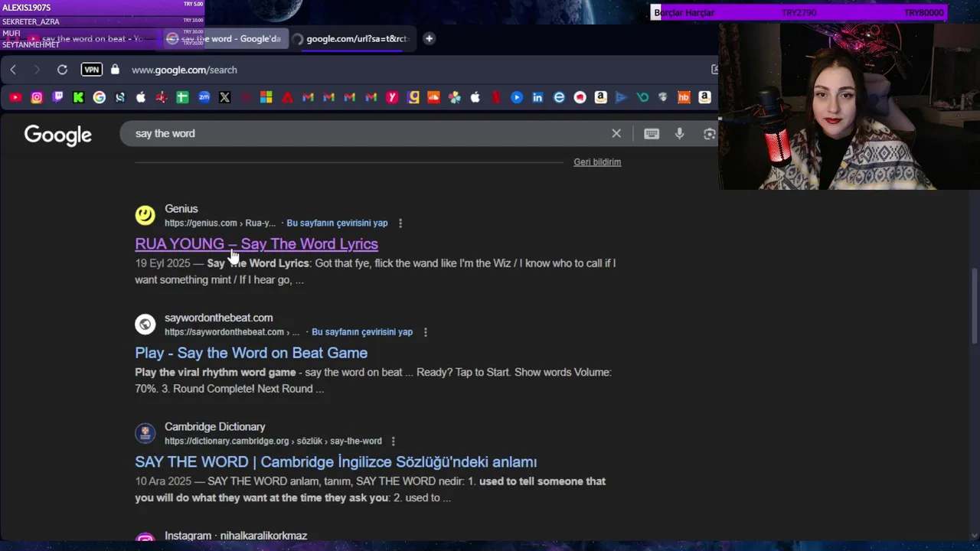
Task: Open the Microsoft four-square bookmark icon
Action: (x=266, y=97)
